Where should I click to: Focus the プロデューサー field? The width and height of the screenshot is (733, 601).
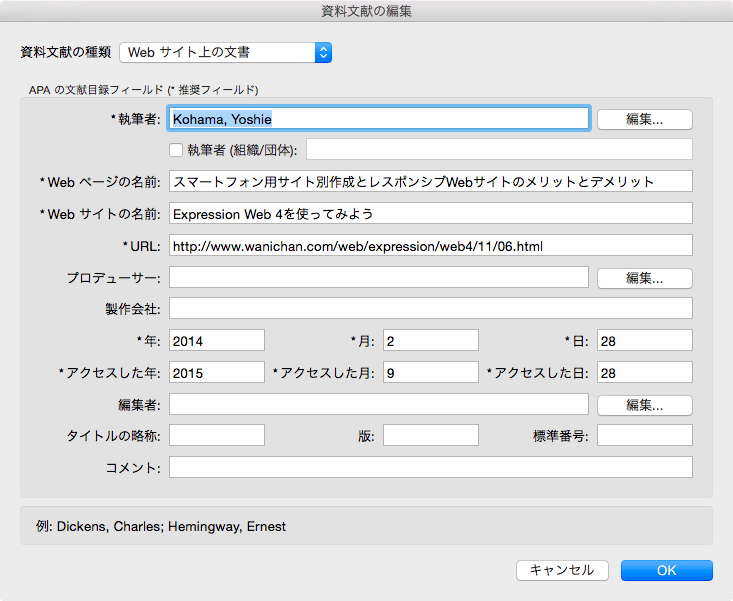tap(379, 277)
